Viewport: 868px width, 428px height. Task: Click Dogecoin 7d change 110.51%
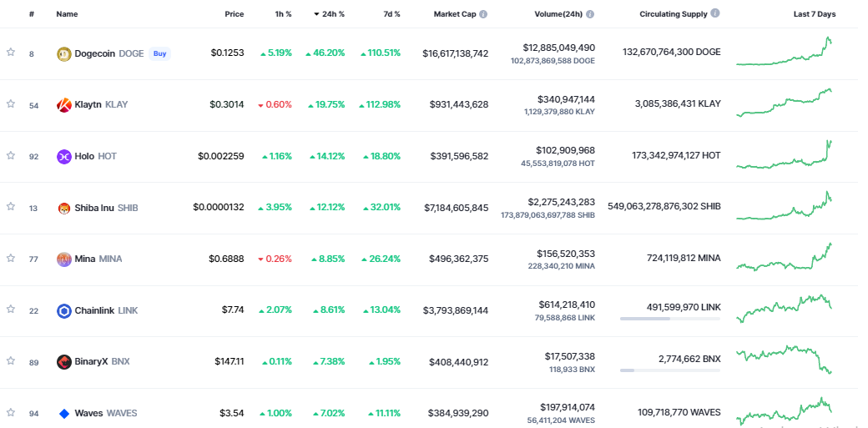[x=381, y=53]
